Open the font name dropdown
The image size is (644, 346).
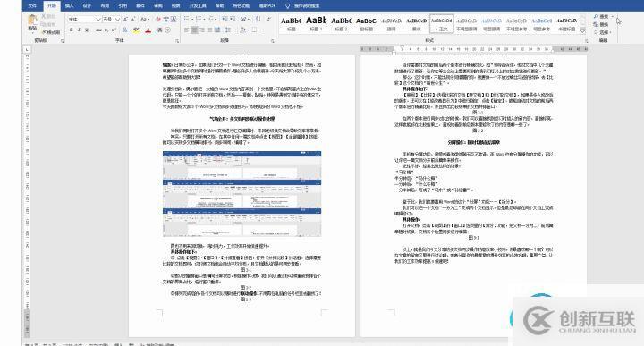coord(98,20)
